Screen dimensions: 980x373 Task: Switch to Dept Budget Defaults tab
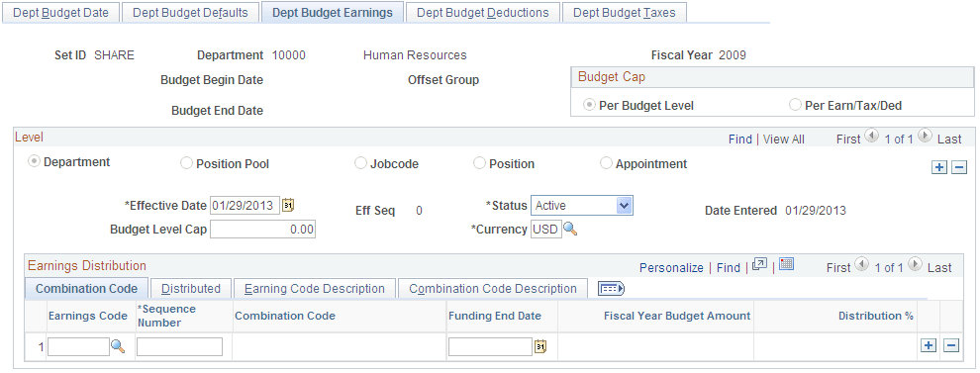pyautogui.click(x=190, y=13)
